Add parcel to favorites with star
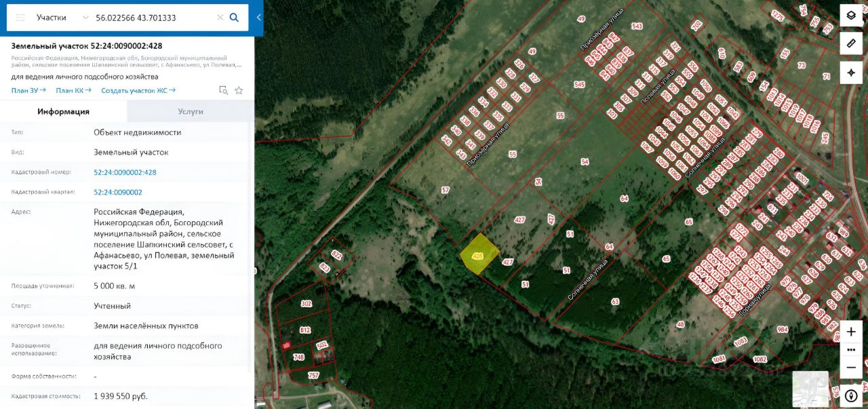The width and height of the screenshot is (868, 409). click(239, 90)
